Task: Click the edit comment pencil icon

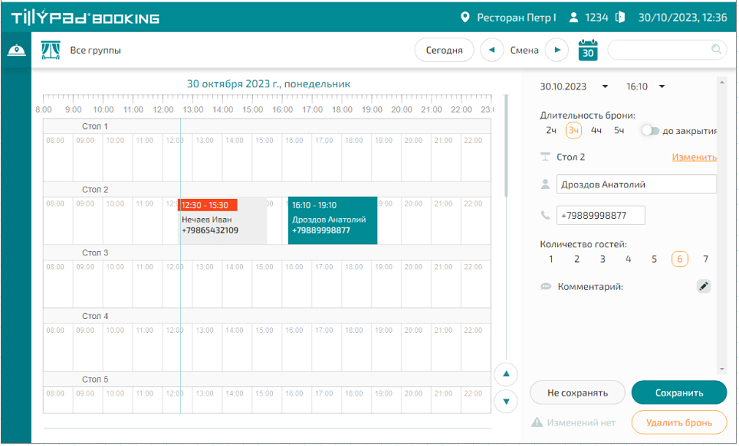Action: coord(704,287)
